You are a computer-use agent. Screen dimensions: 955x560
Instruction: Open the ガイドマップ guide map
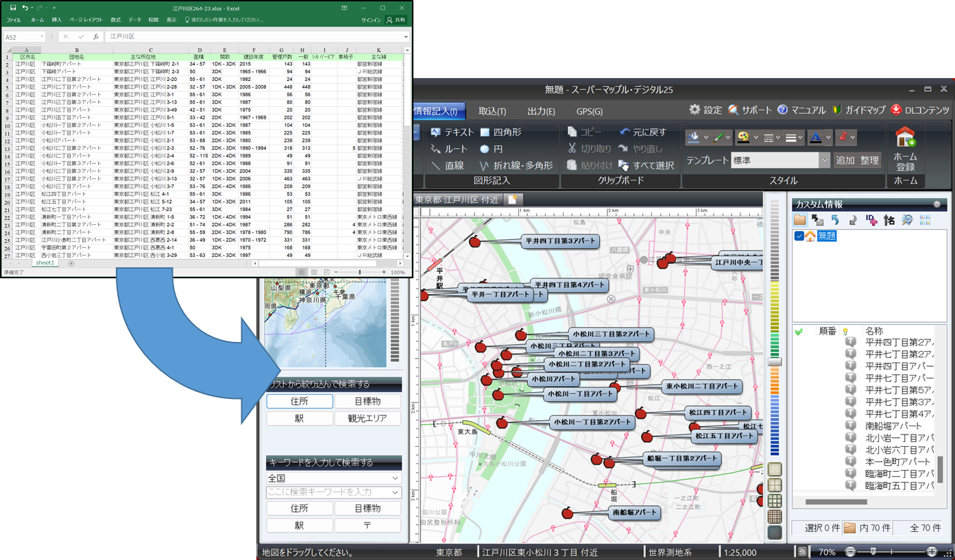pyautogui.click(x=859, y=110)
